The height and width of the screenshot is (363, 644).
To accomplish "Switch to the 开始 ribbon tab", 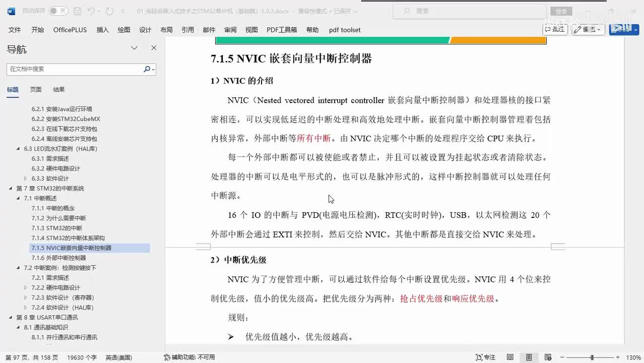I will tap(37, 30).
